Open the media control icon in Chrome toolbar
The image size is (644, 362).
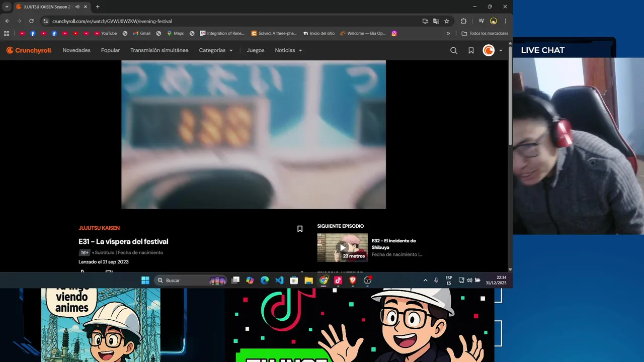tap(481, 21)
